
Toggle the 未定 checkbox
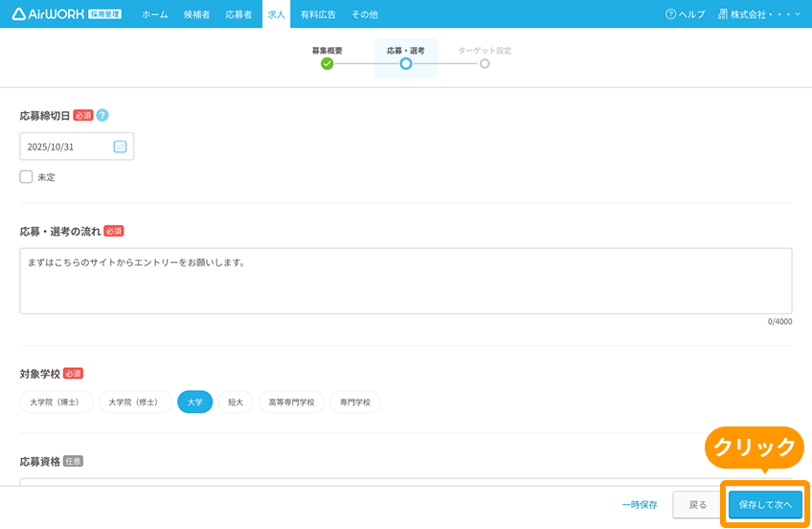[26, 176]
